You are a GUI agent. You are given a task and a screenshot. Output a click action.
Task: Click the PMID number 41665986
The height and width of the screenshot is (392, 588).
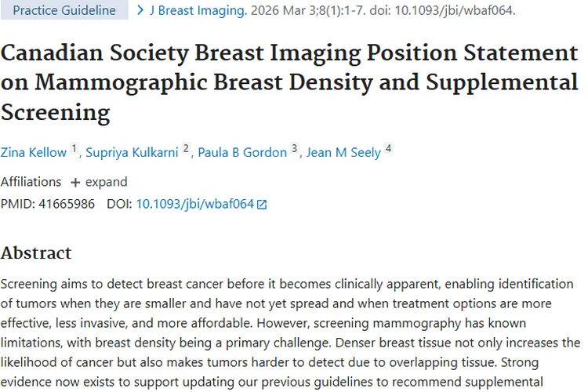pyautogui.click(x=67, y=204)
